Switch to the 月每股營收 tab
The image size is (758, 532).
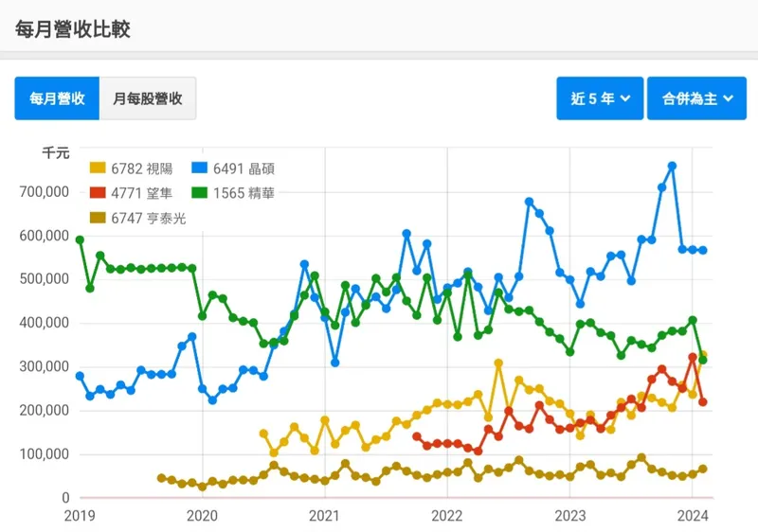[148, 98]
